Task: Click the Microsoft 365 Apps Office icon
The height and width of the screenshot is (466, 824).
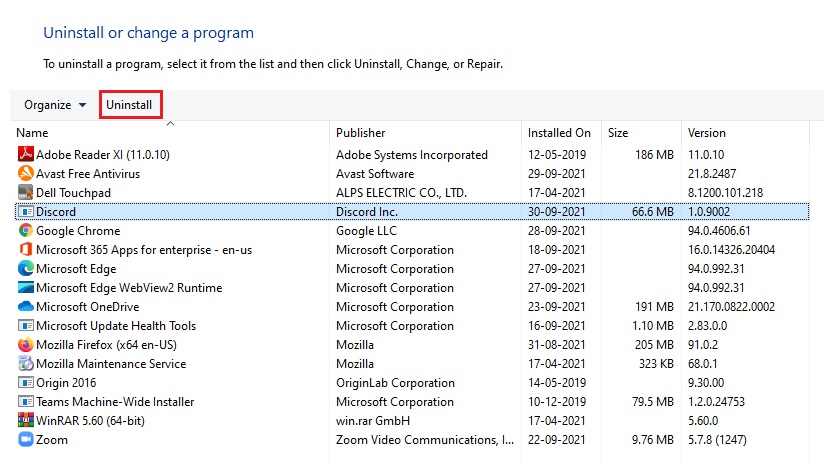Action: (x=25, y=250)
